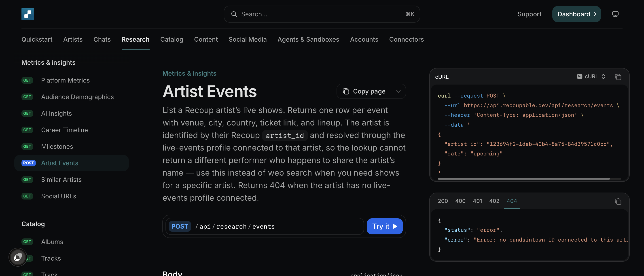Click the GET badge beside Platform Metrics
The width and height of the screenshot is (644, 276).
(27, 80)
